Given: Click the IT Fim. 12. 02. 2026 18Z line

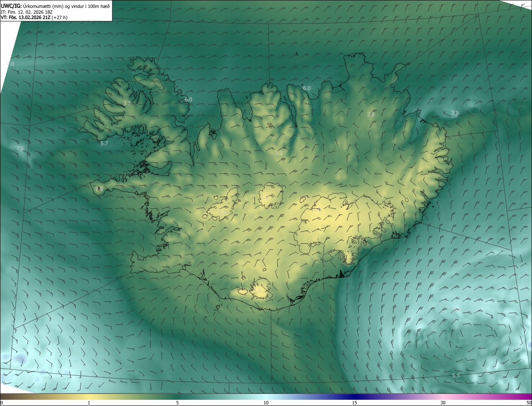Looking at the screenshot, I should [27, 12].
